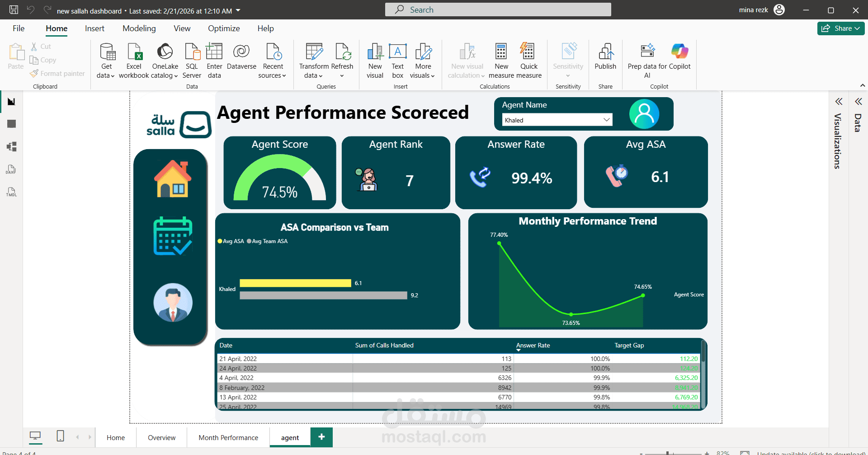This screenshot has width=868, height=455.
Task: Open the file name dropdown in title bar
Action: coord(238,10)
